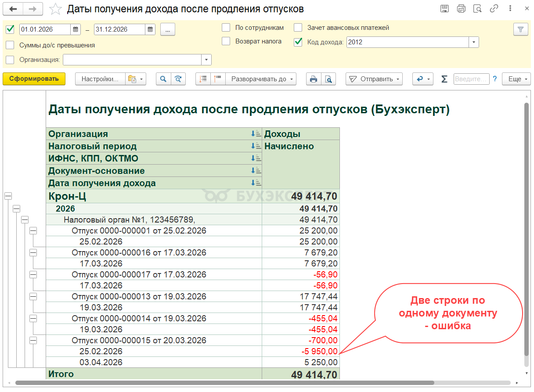Open the 'Код дохода' dropdown list
Image resolution: width=534 pixels, height=392 pixels.
click(x=474, y=42)
